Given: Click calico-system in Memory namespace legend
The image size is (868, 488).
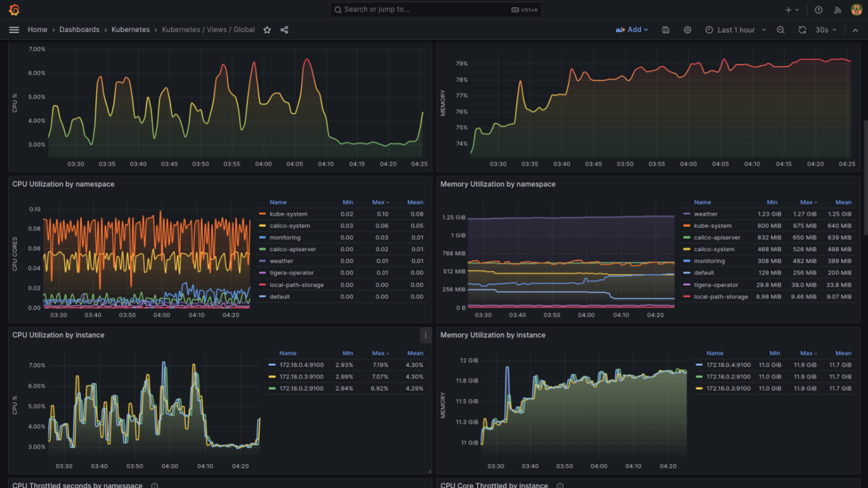Looking at the screenshot, I should (x=714, y=249).
